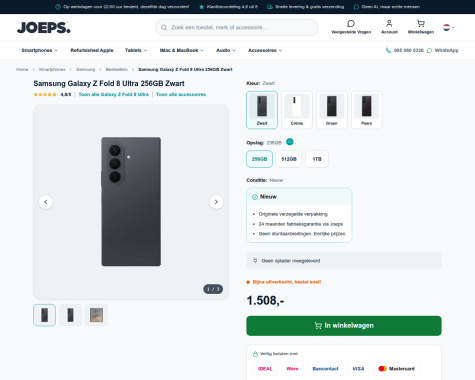Open the Tablets menu item
The image size is (475, 380).
pos(136,50)
